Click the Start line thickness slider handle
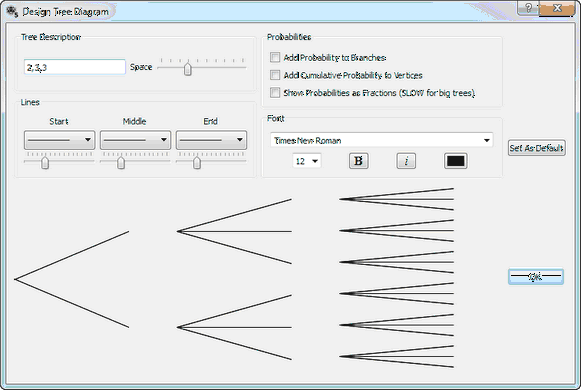The width and height of the screenshot is (581, 390). coord(45,162)
